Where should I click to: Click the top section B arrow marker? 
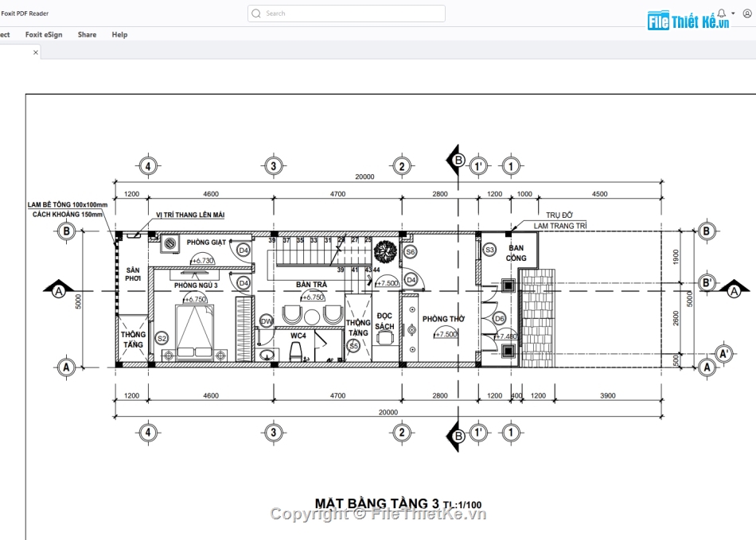(455, 158)
